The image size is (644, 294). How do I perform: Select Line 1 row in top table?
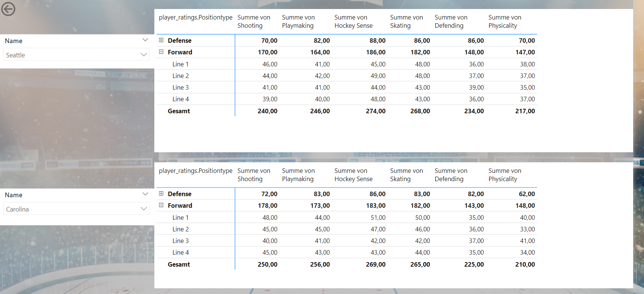(181, 64)
